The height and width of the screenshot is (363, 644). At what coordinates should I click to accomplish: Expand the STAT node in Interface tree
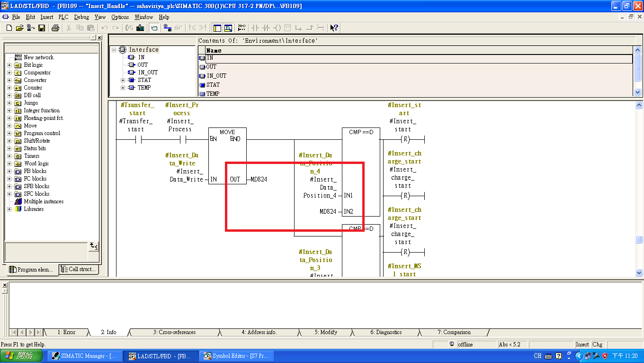pos(123,80)
